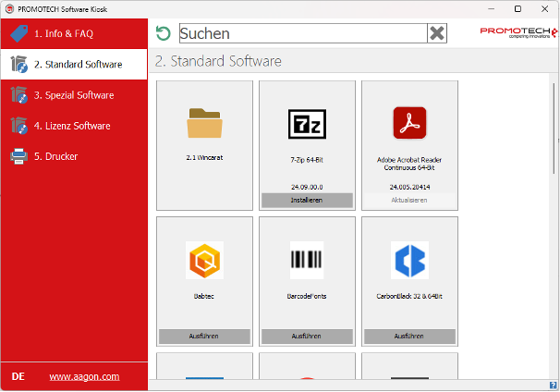The width and height of the screenshot is (560, 392).
Task: Click the 7-Zip version text 24.09.00.0
Action: [307, 188]
